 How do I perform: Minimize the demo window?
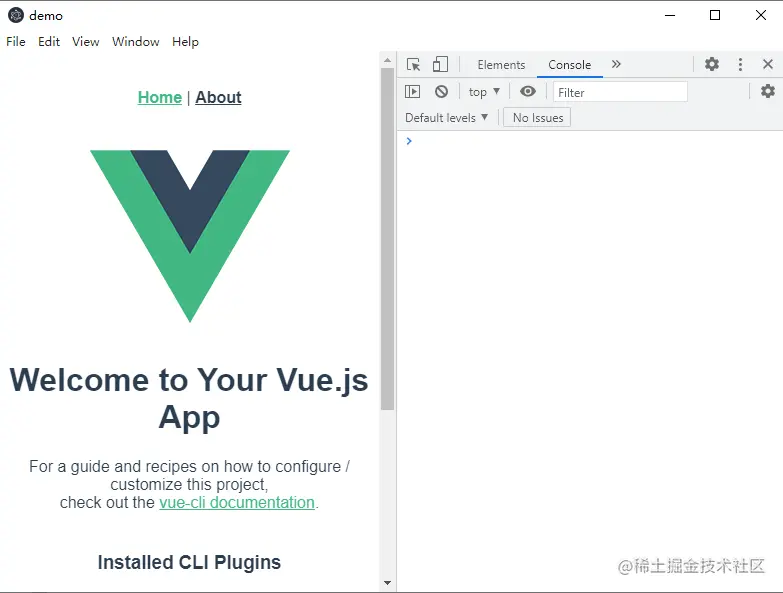point(670,15)
